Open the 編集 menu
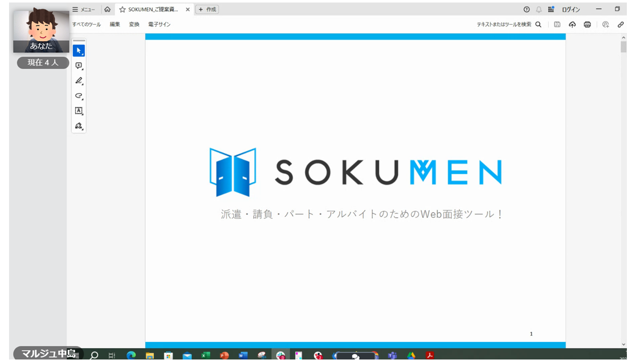644x362 pixels. 115,24
